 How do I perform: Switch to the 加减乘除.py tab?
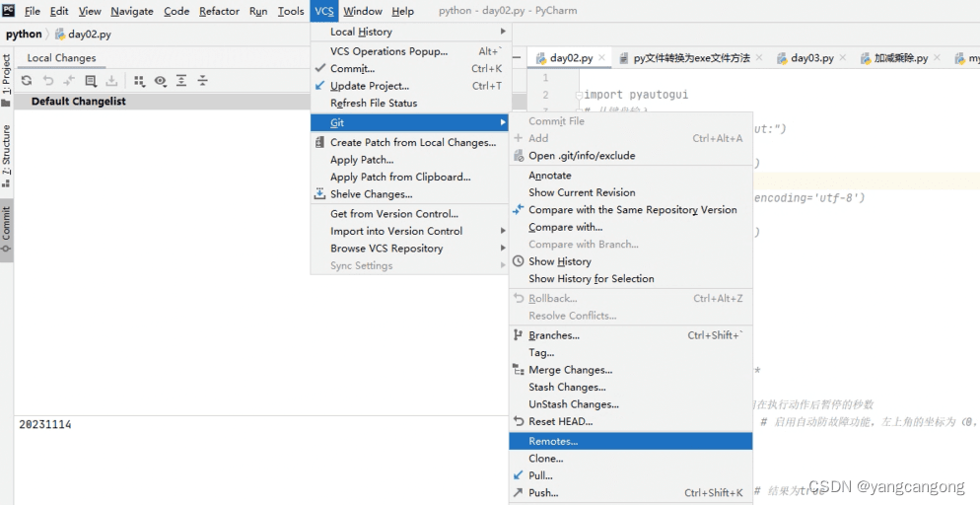point(900,57)
